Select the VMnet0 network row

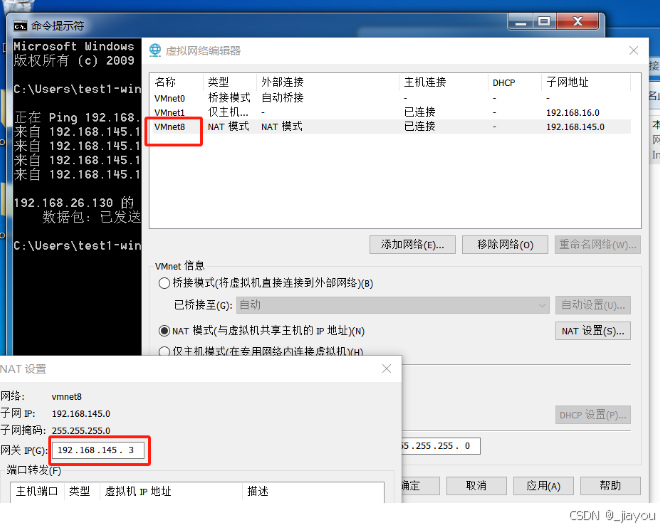click(x=390, y=98)
